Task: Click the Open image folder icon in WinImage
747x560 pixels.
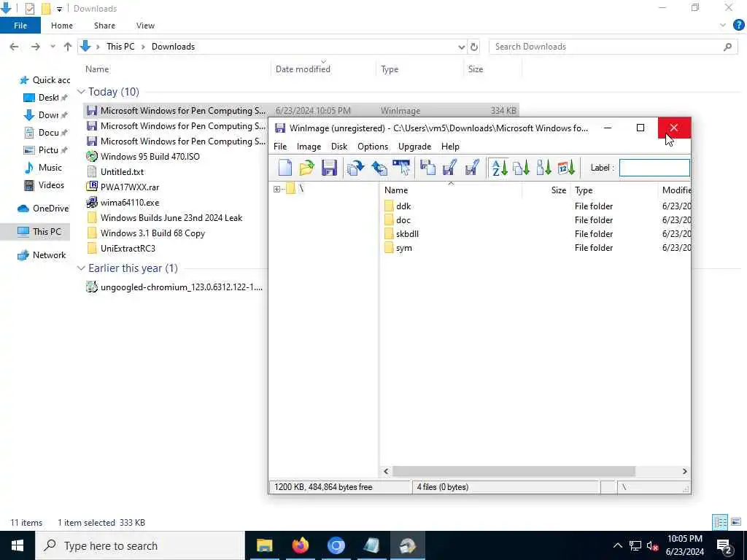Action: pyautogui.click(x=307, y=168)
